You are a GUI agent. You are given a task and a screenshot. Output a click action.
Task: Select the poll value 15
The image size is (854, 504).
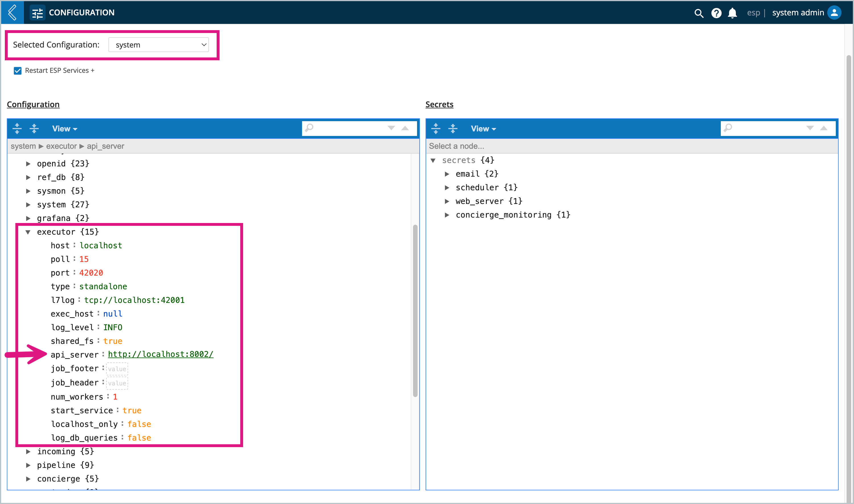[x=84, y=259]
